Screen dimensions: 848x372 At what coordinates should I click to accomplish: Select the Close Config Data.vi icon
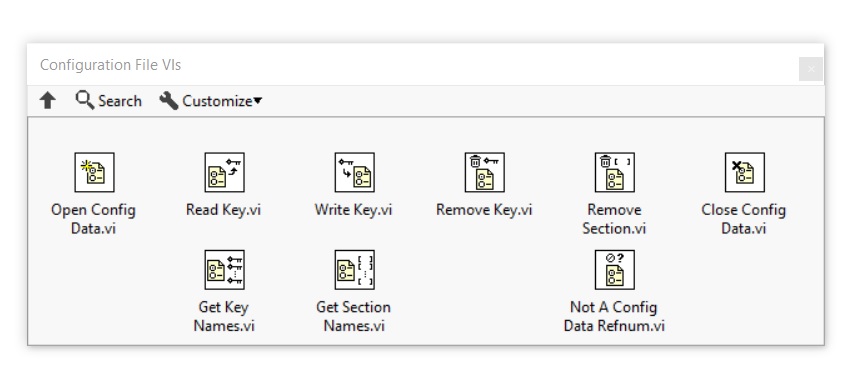(745, 172)
